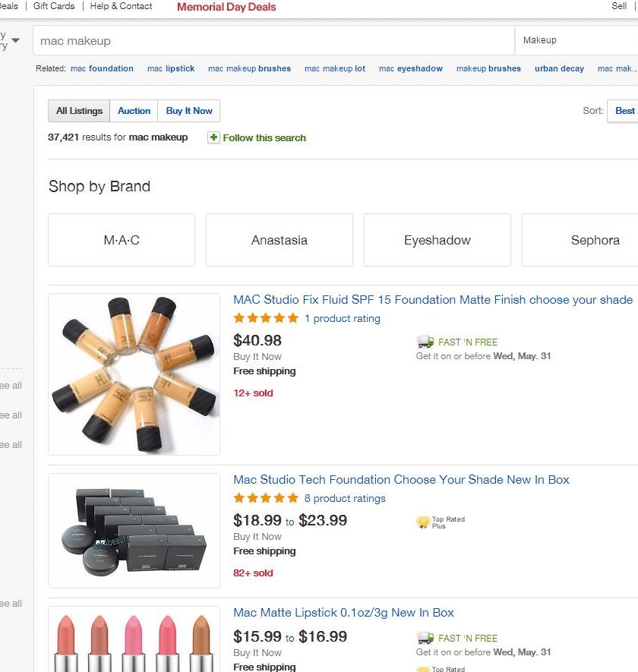Viewport: 638px width, 672px height.
Task: Click the 'mac lipstick' related search link
Action: (x=171, y=68)
